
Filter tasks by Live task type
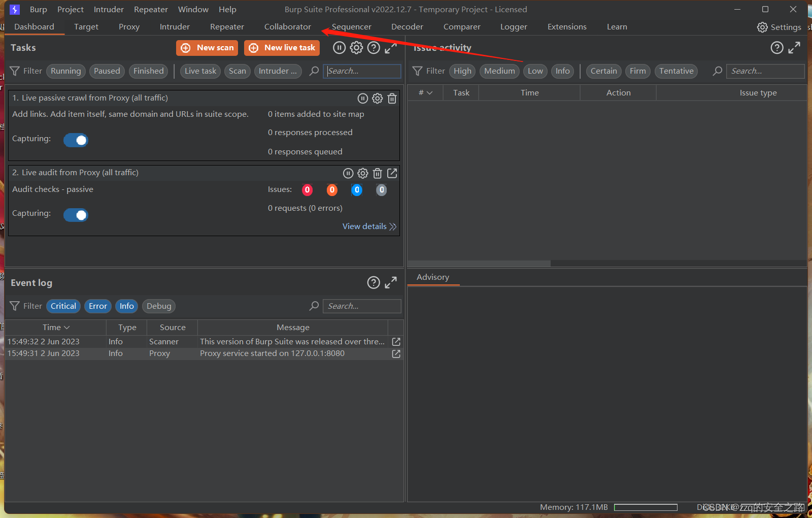tap(200, 71)
